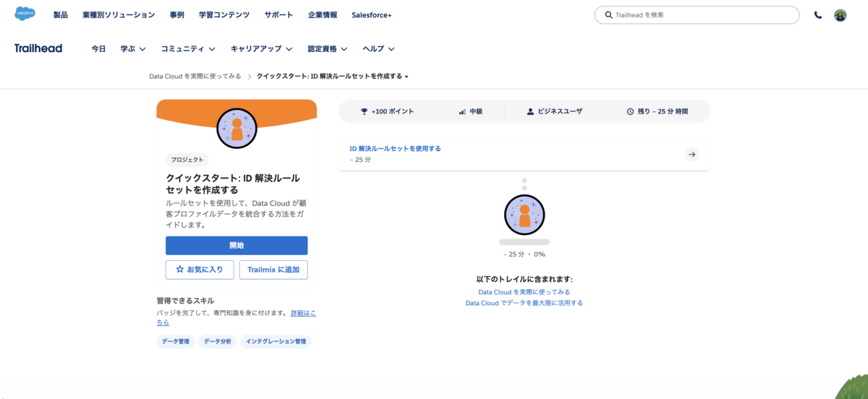868x399 pixels.
Task: Click the ビジネスユーザ text
Action: [x=560, y=111]
